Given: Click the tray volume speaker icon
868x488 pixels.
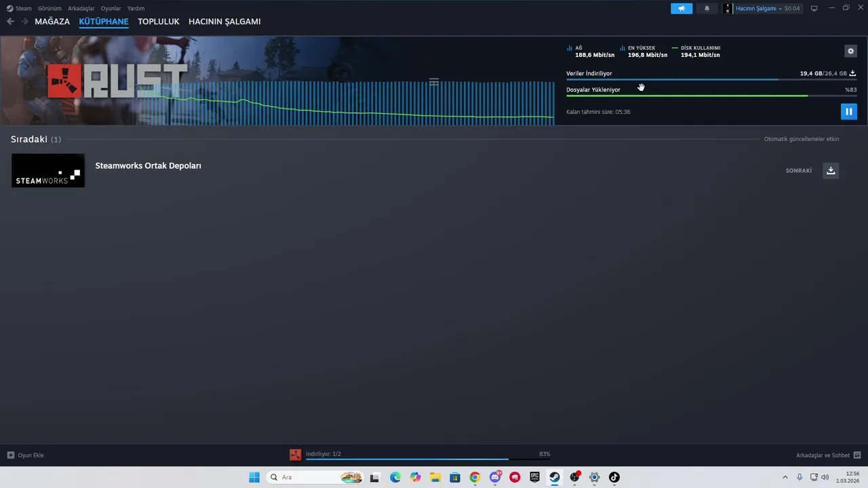Looking at the screenshot, I should point(825,477).
